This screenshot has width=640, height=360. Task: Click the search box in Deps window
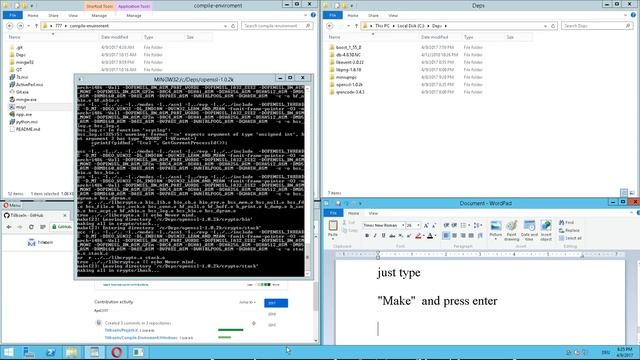point(597,26)
